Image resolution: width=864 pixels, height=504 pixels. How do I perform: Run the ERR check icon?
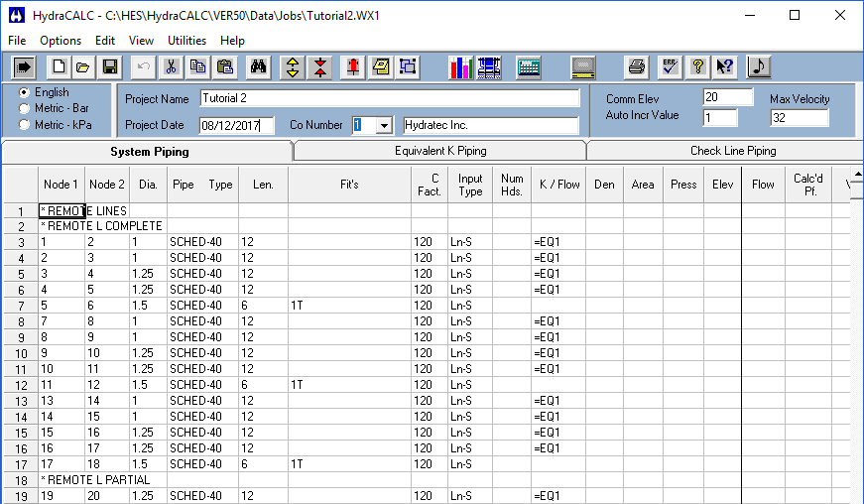[x=670, y=67]
